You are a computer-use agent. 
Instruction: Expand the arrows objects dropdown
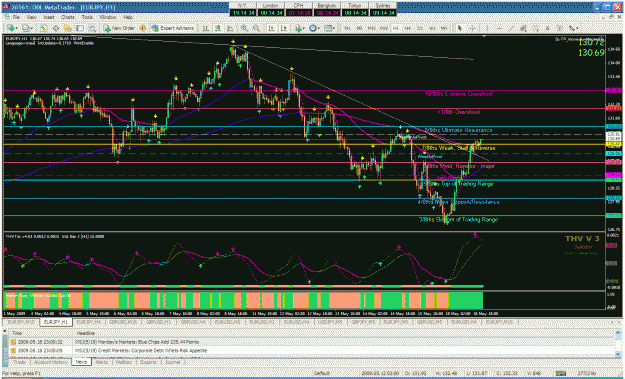click(577, 28)
